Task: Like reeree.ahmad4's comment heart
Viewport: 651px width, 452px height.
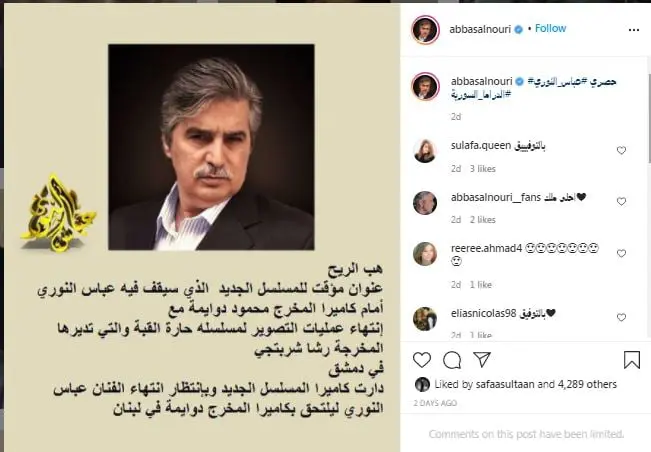Action: click(x=621, y=253)
